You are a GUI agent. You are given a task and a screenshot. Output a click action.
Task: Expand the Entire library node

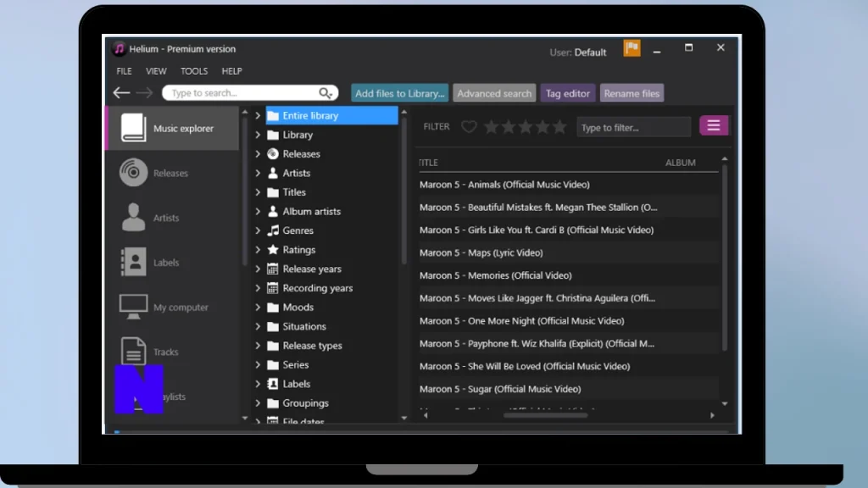(258, 115)
